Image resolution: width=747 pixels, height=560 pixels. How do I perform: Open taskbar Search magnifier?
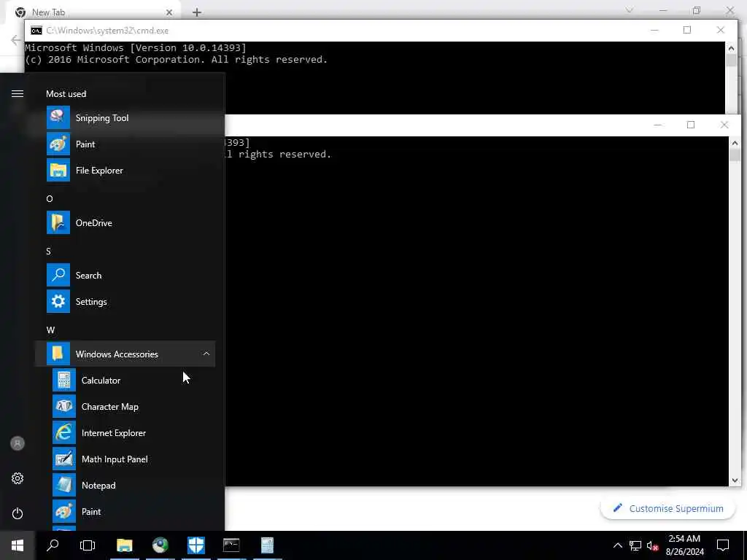pyautogui.click(x=53, y=545)
